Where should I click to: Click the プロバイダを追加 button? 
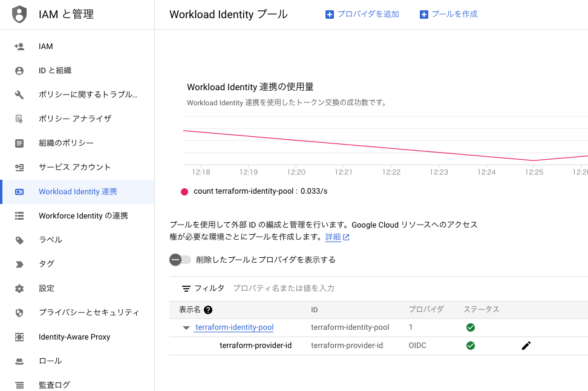pyautogui.click(x=362, y=14)
